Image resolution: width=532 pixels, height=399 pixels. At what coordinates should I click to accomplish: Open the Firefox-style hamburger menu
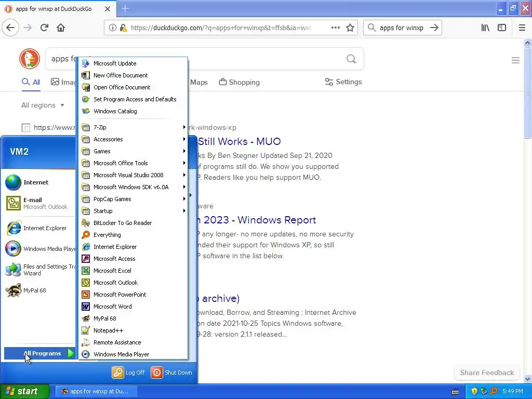(522, 28)
